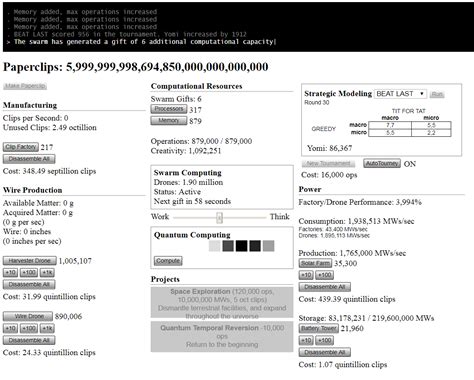Add 100 Wire Drones

click(x=29, y=329)
